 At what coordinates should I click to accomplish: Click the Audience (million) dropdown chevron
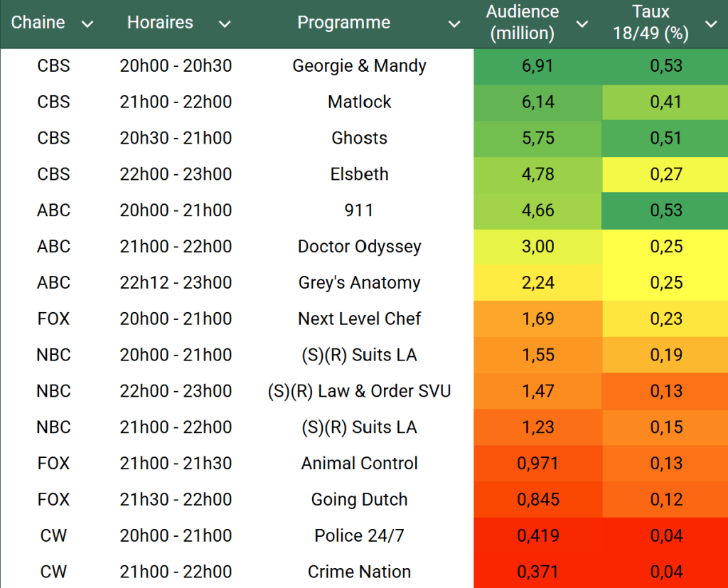pos(582,24)
